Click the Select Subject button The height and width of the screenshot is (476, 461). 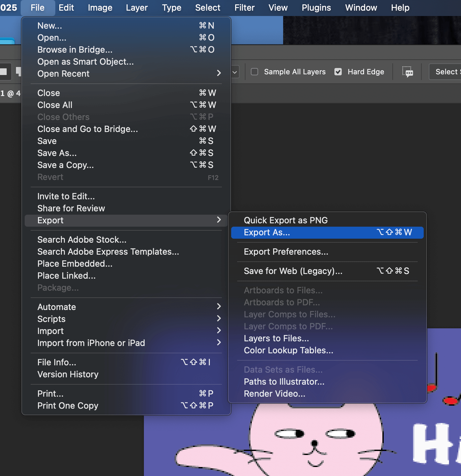point(445,72)
